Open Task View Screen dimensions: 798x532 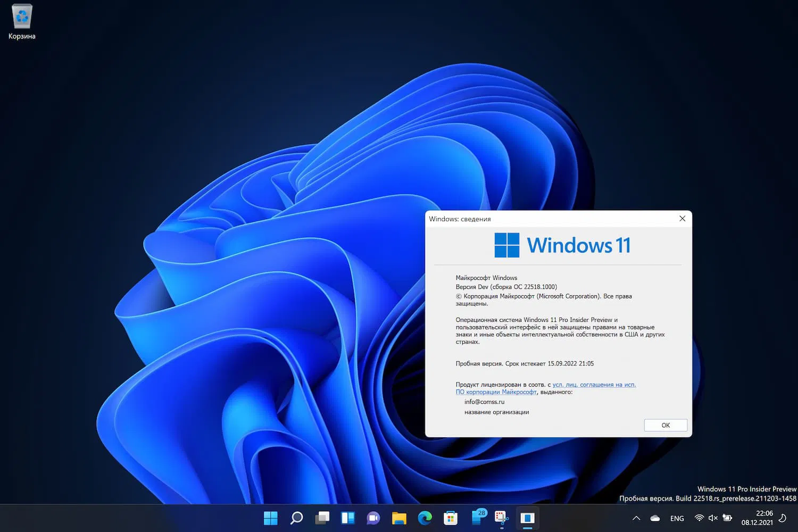point(322,518)
